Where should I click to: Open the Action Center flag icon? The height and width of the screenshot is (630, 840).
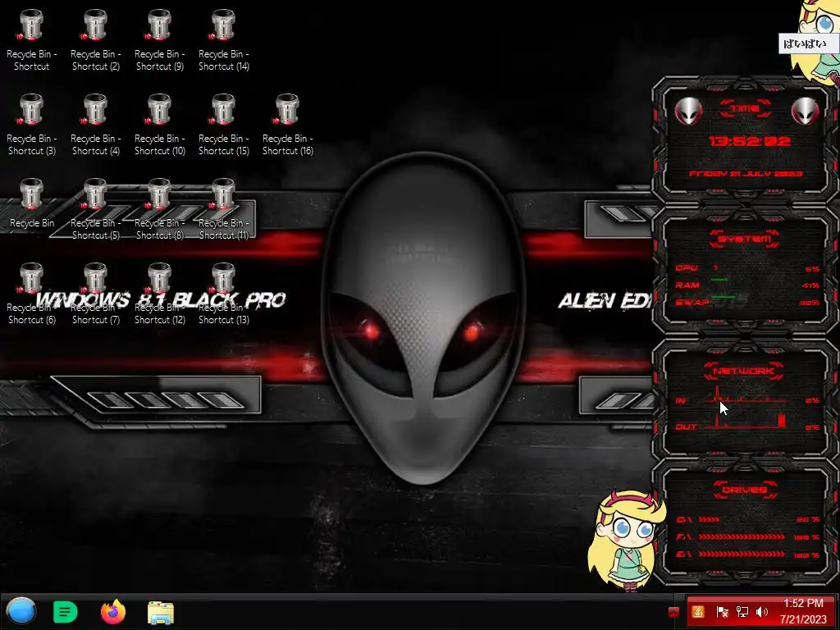coord(722,612)
